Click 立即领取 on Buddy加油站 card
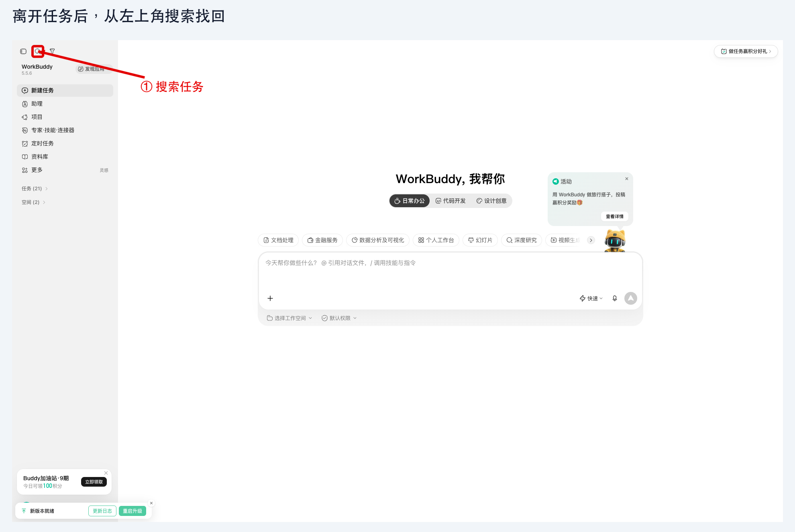The image size is (795, 532). point(94,482)
